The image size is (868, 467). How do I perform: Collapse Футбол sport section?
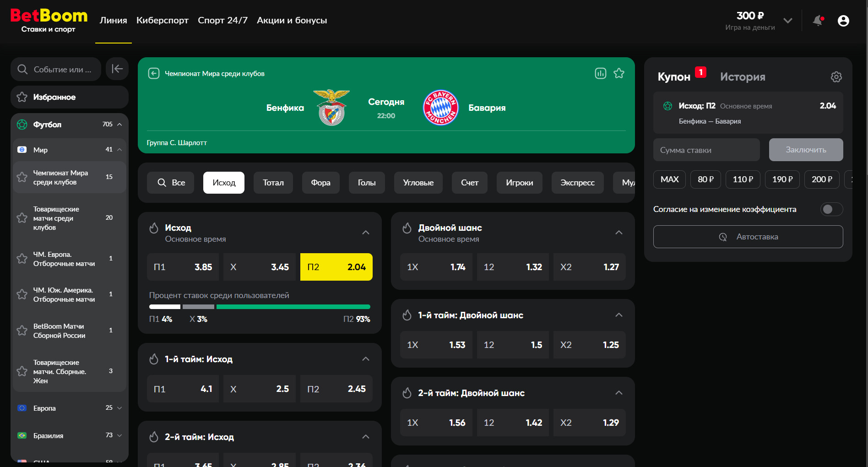point(119,125)
